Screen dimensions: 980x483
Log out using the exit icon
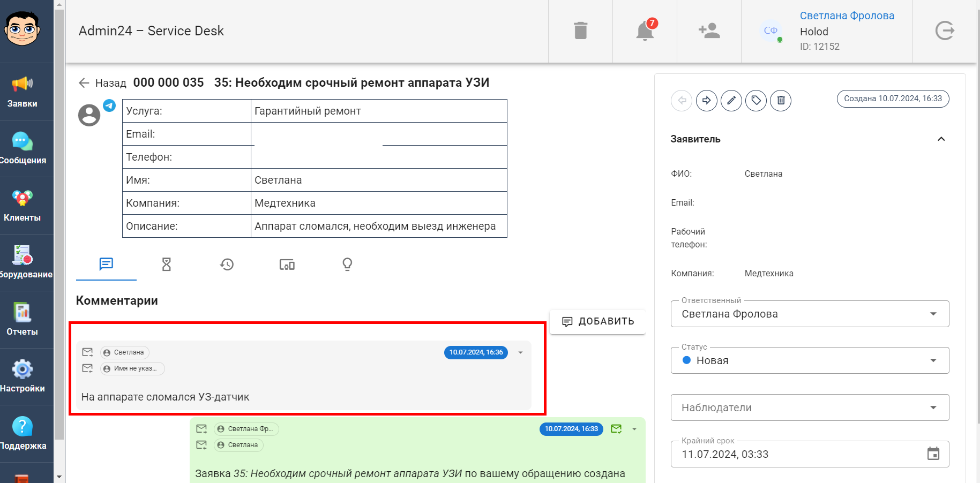click(945, 31)
